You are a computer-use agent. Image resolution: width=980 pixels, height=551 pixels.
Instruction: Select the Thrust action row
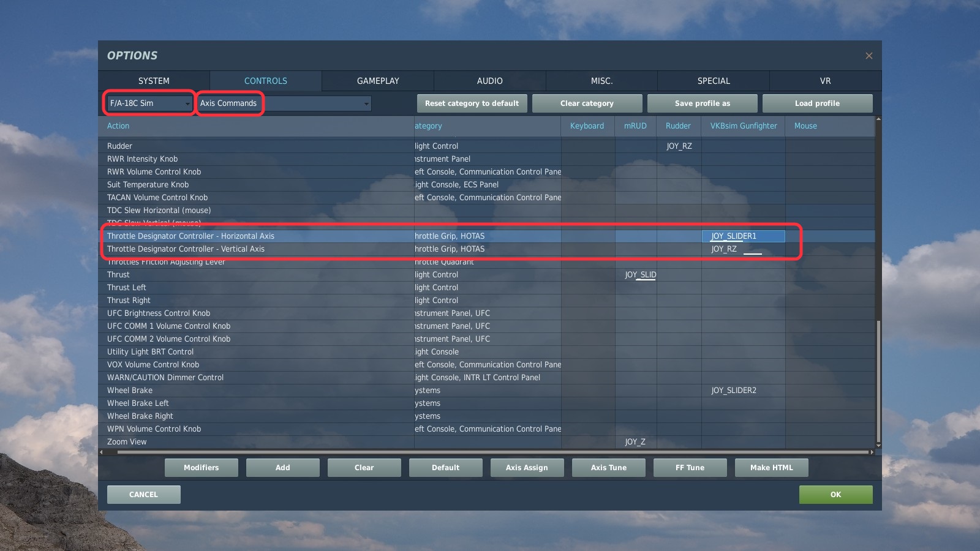pyautogui.click(x=487, y=275)
